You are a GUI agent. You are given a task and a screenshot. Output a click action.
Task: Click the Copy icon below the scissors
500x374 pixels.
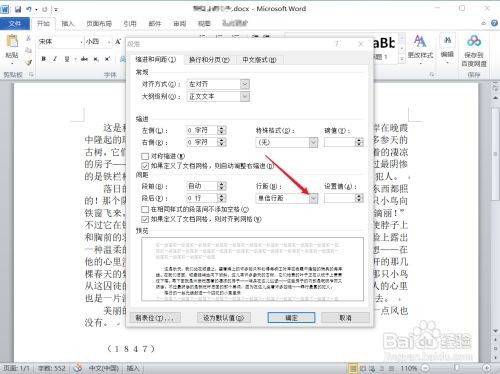tap(29, 50)
